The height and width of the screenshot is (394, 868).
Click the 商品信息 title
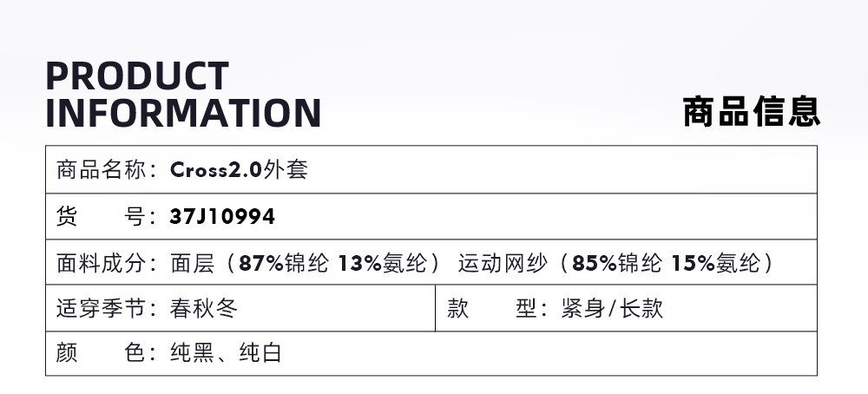point(751,112)
